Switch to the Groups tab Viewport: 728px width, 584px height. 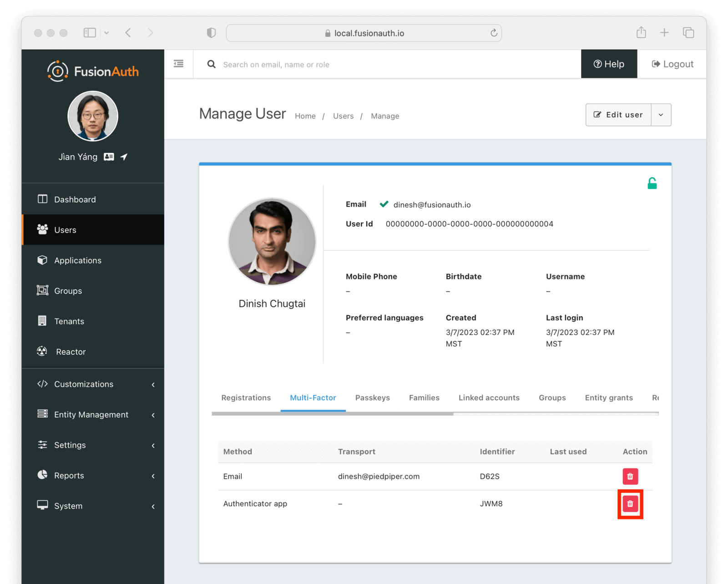[x=552, y=397]
